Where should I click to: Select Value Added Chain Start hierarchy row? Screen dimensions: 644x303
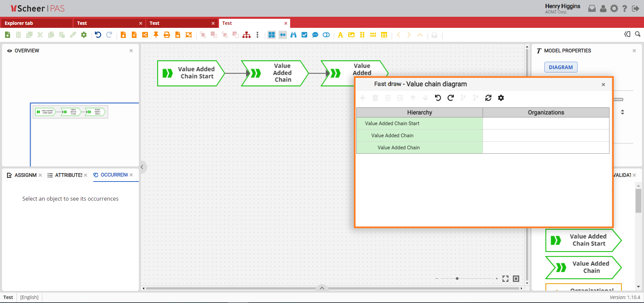(419, 123)
